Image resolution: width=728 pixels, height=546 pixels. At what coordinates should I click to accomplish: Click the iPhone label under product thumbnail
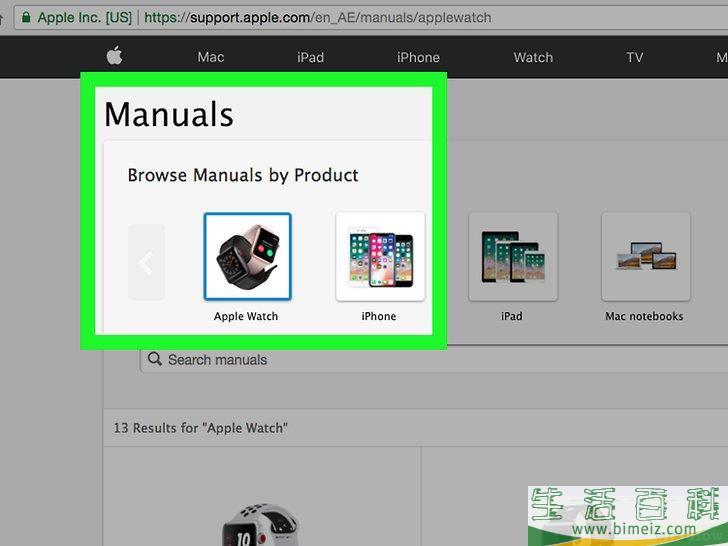[379, 316]
